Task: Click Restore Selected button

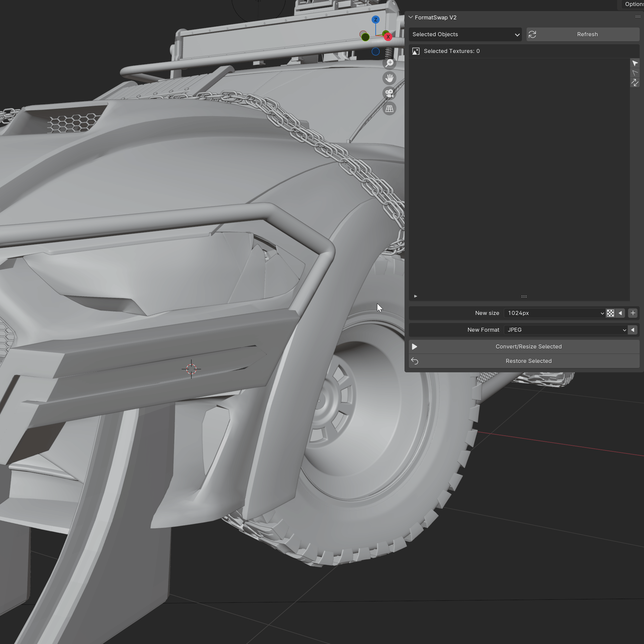Action: click(524, 361)
